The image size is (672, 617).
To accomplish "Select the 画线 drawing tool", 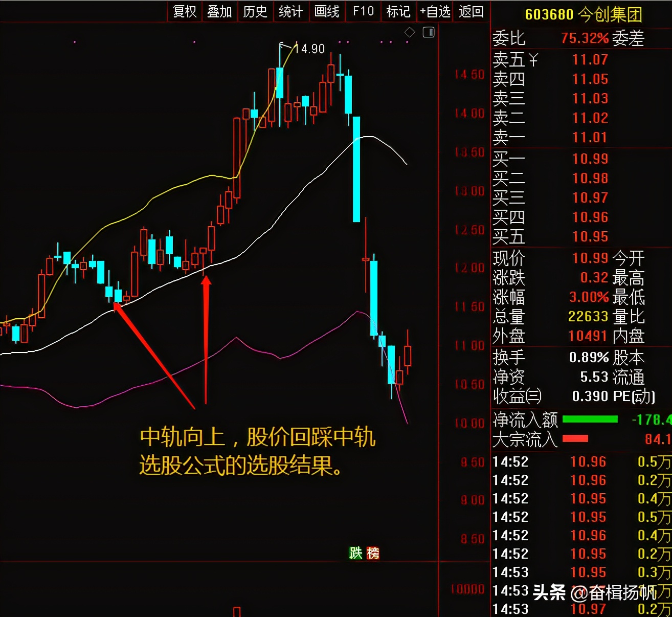I will click(327, 10).
